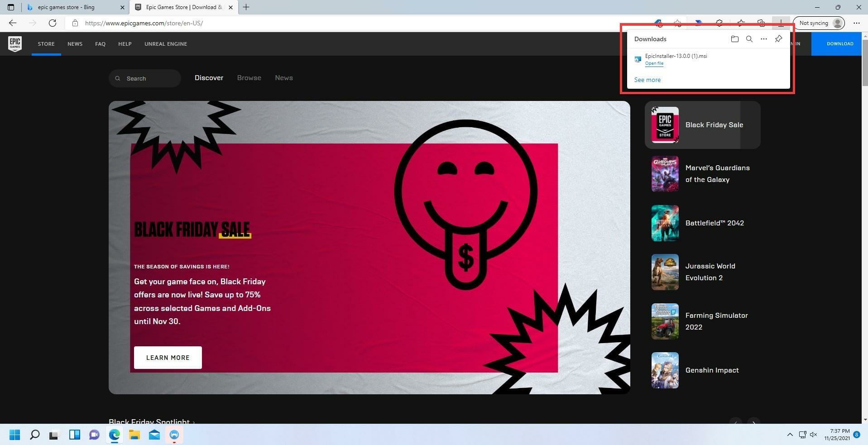Open the STORE tab
The image size is (868, 445).
coord(46,44)
